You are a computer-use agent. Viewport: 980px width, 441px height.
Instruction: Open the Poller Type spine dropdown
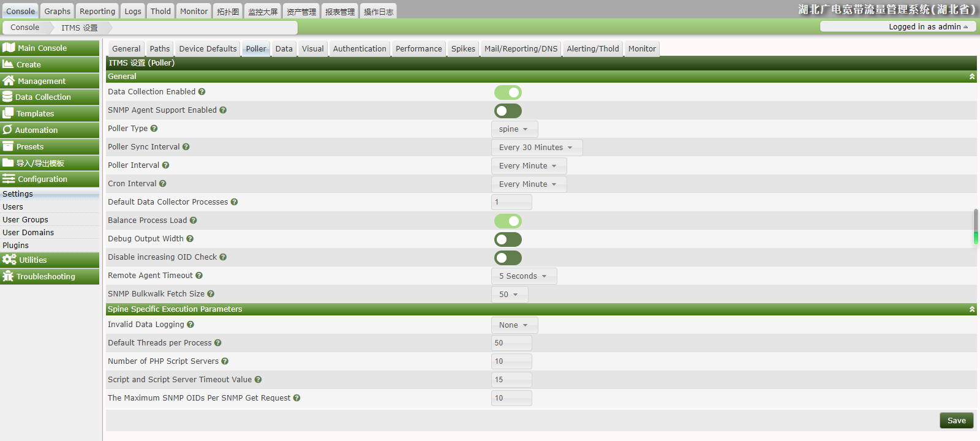pos(514,129)
